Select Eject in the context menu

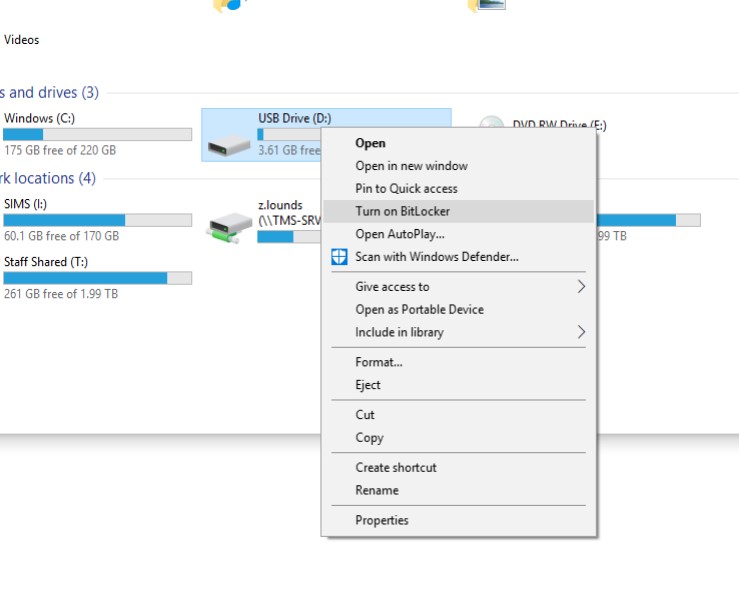(458, 385)
